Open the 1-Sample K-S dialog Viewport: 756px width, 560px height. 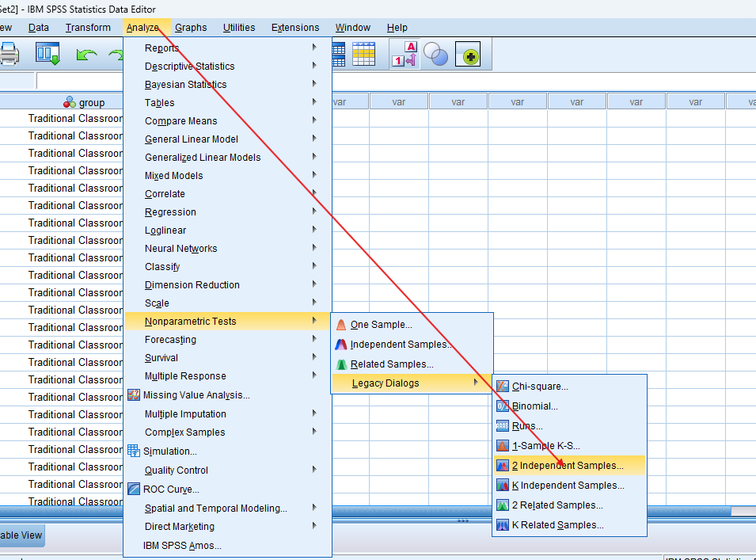click(545, 446)
